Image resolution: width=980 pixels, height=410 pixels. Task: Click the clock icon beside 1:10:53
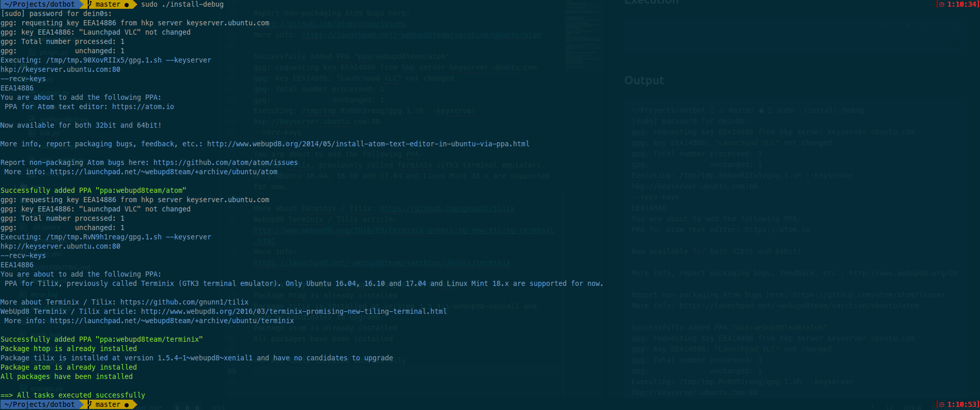pyautogui.click(x=942, y=404)
